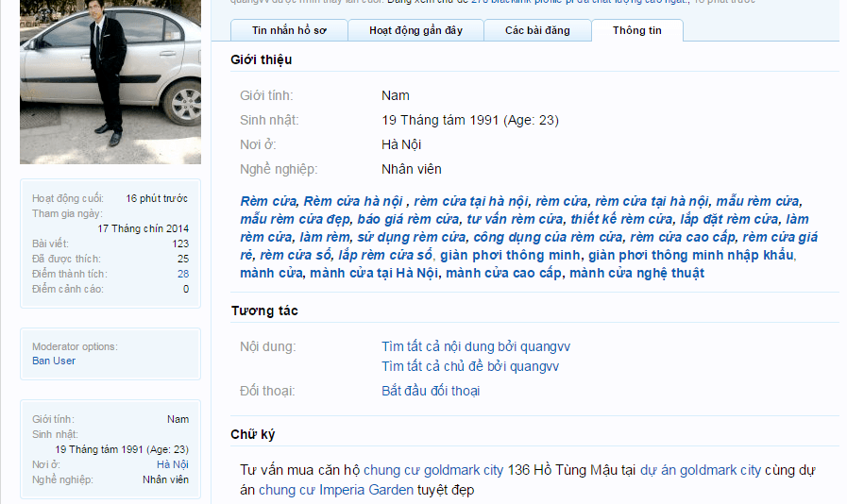Viewport: 847px width, 504px height.
Task: Click the Đã được thích count 25
Action: 183,259
